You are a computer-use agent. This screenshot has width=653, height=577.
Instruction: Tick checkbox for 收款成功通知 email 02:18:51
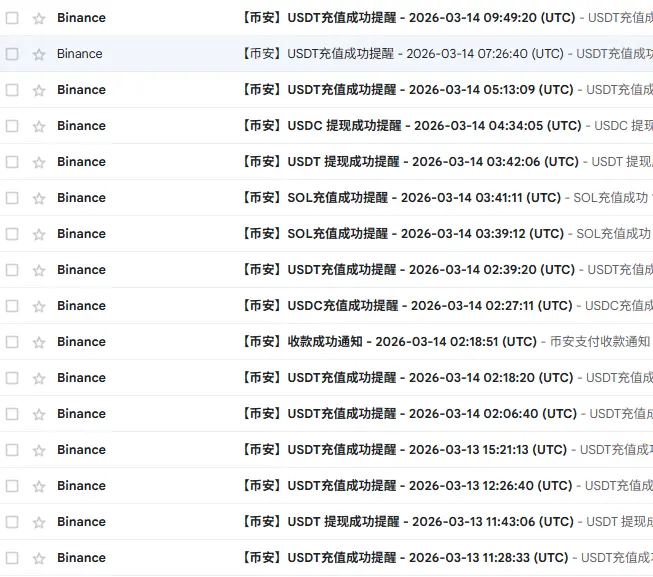12,342
